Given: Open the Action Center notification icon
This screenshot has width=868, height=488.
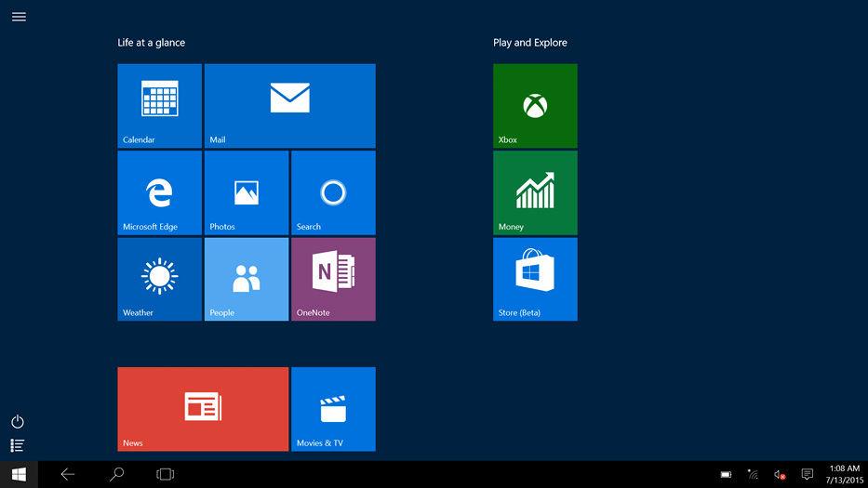Looking at the screenshot, I should click(808, 474).
